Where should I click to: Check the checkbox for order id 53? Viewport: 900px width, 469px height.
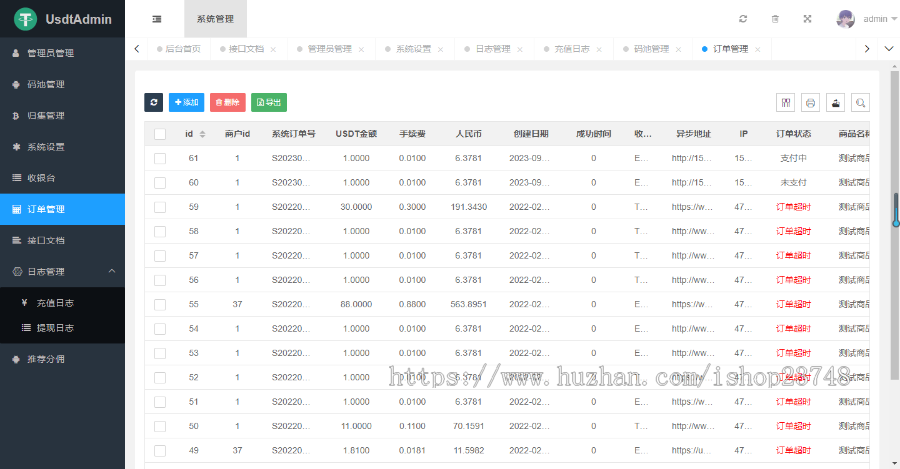click(x=160, y=353)
